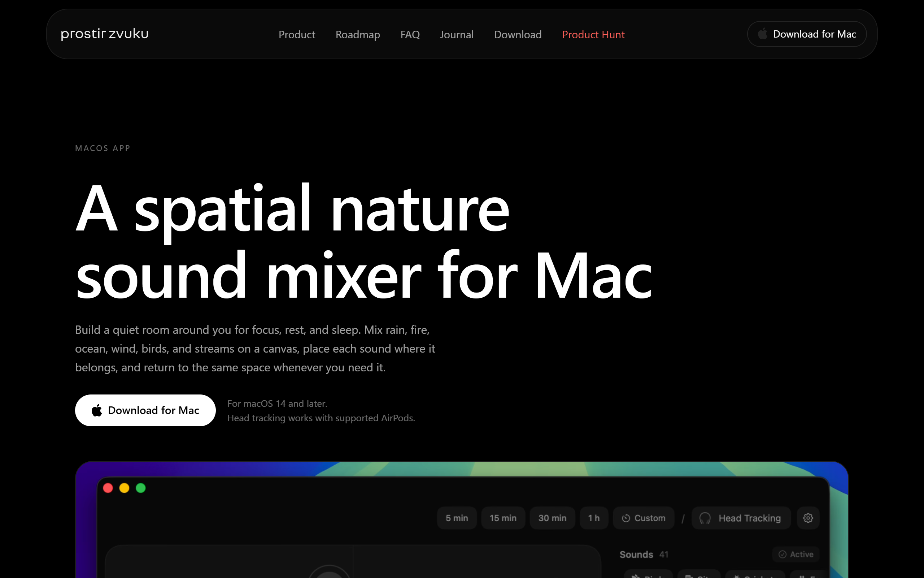Click the 'MACOS APP' label
This screenshot has height=578, width=924.
(x=103, y=148)
